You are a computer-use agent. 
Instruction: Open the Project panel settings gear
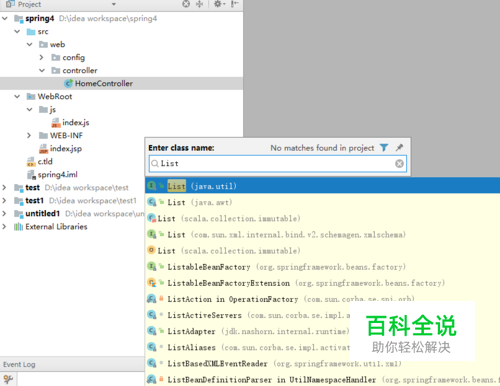[218, 4]
